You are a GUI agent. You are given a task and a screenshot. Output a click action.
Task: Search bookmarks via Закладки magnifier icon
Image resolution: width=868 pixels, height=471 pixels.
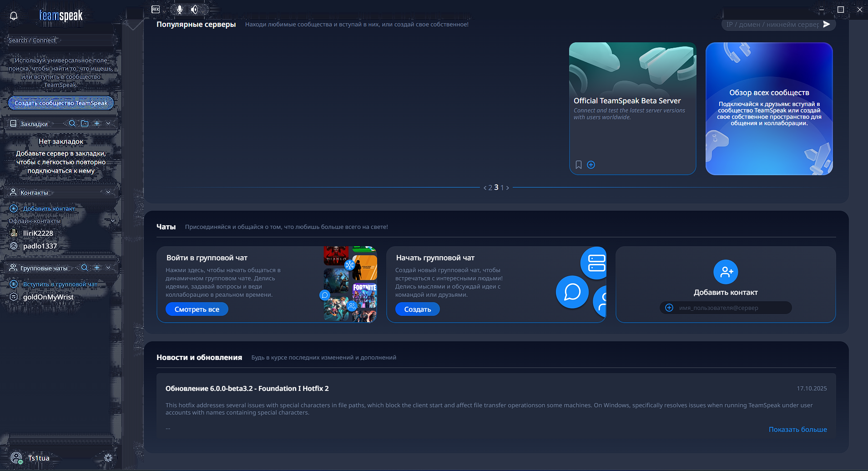pyautogui.click(x=72, y=123)
